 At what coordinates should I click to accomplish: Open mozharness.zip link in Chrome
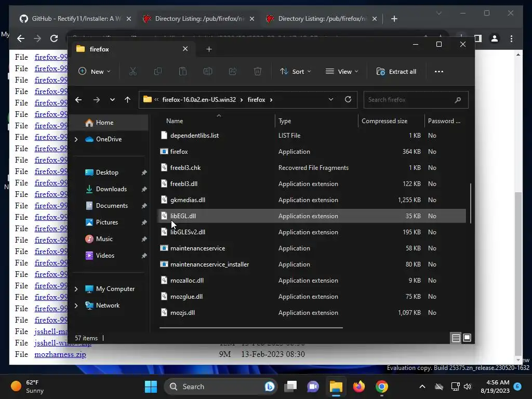tap(60, 354)
